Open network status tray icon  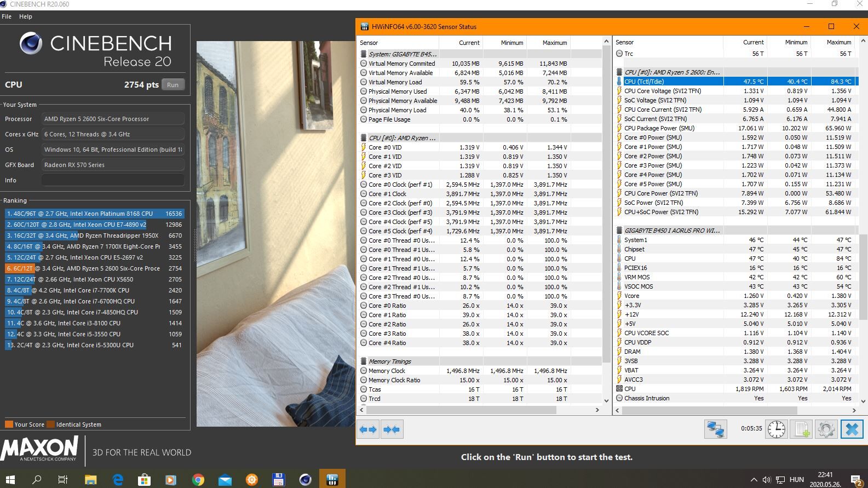coord(780,480)
